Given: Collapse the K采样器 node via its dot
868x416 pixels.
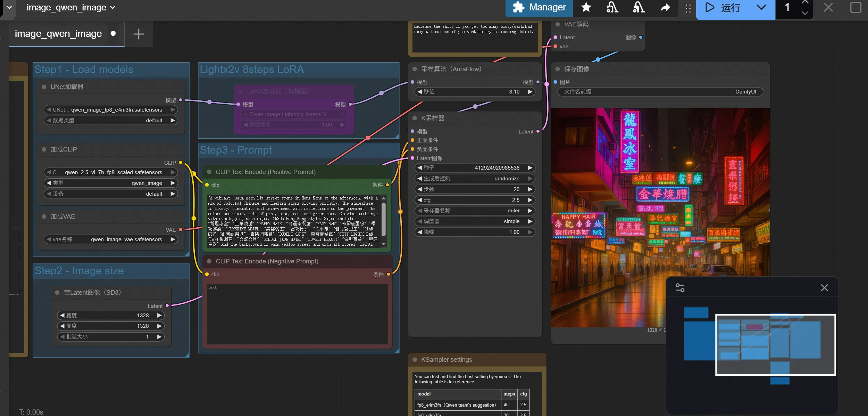Looking at the screenshot, I should pyautogui.click(x=415, y=118).
